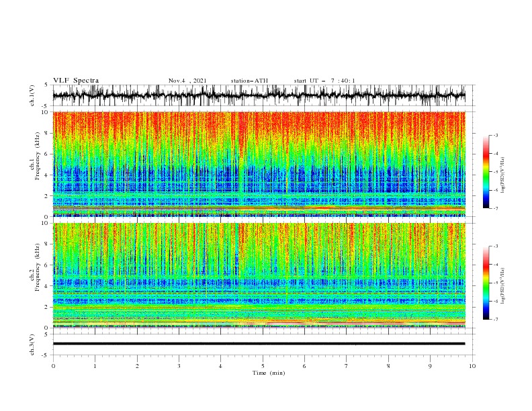Screen dimensions: 532x411
Task: Click the ch.2 "Frequency (kHz)" axis label
Action: click(x=38, y=267)
